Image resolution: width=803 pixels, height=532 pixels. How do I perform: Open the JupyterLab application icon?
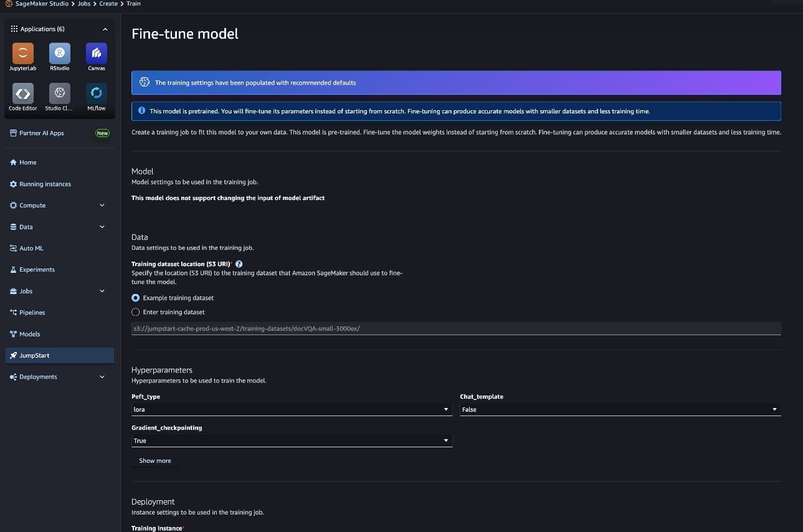tap(23, 54)
